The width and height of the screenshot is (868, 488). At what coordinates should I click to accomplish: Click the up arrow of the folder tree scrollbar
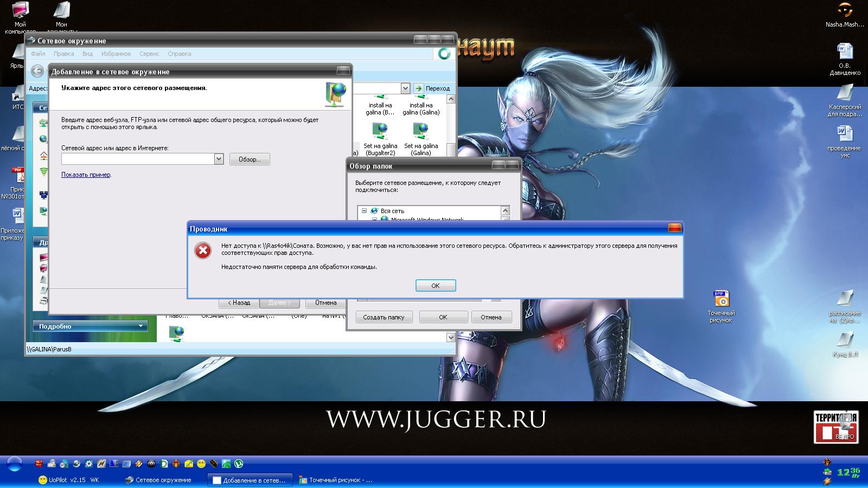click(505, 210)
